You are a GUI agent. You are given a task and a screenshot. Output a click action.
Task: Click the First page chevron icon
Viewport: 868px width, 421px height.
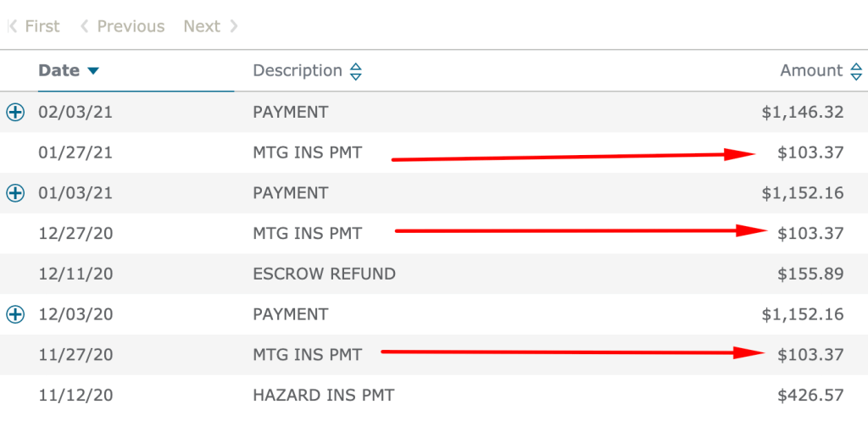coord(13,26)
